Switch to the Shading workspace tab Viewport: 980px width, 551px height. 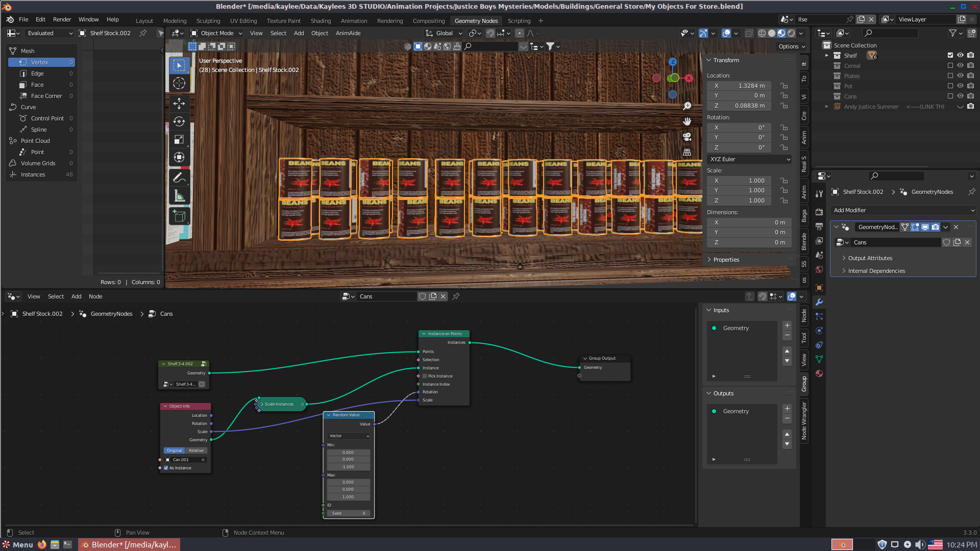[x=321, y=21]
